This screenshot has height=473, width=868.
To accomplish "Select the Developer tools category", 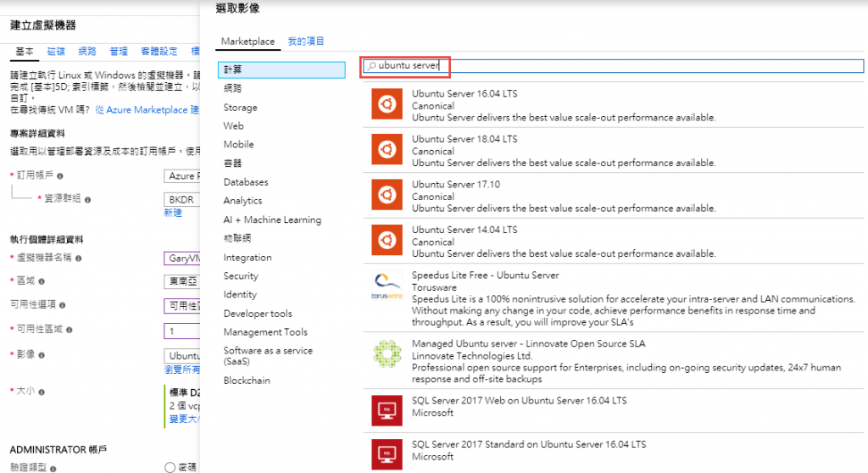I will [258, 314].
